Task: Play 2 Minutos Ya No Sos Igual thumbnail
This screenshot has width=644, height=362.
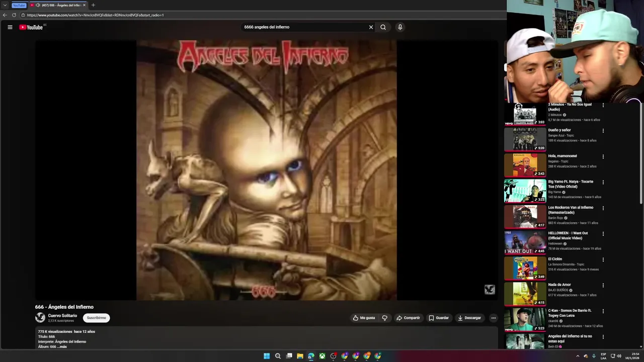Action: 525,114
